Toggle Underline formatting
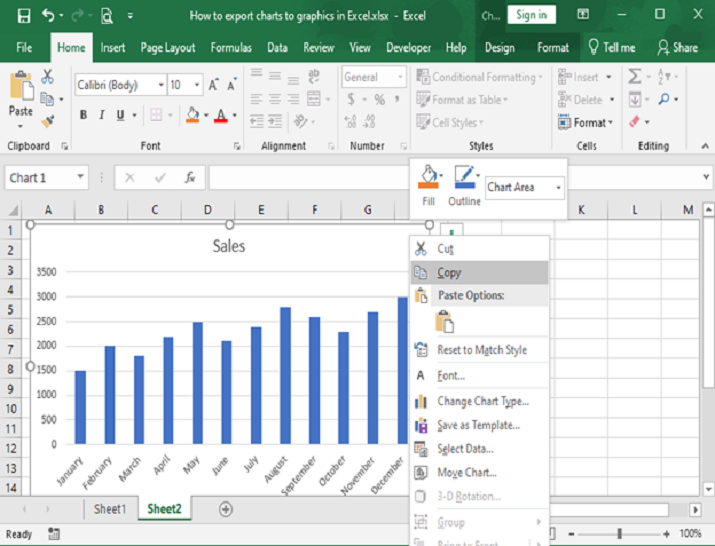The image size is (715, 546). click(120, 115)
